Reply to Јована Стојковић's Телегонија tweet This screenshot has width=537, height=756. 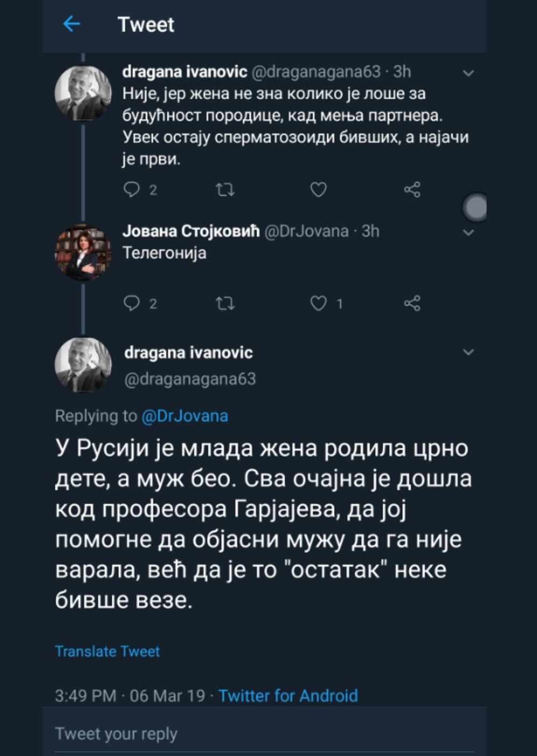[x=132, y=304]
